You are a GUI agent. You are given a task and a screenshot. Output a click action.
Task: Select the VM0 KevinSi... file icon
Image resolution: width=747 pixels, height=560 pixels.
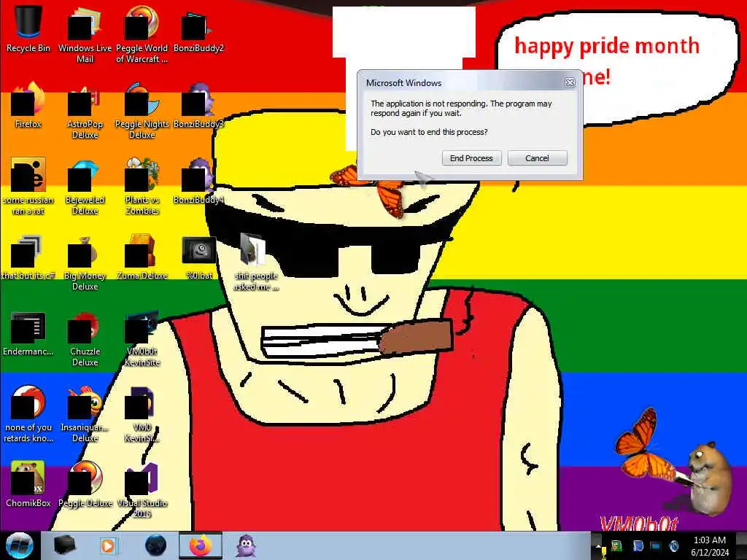(142, 413)
